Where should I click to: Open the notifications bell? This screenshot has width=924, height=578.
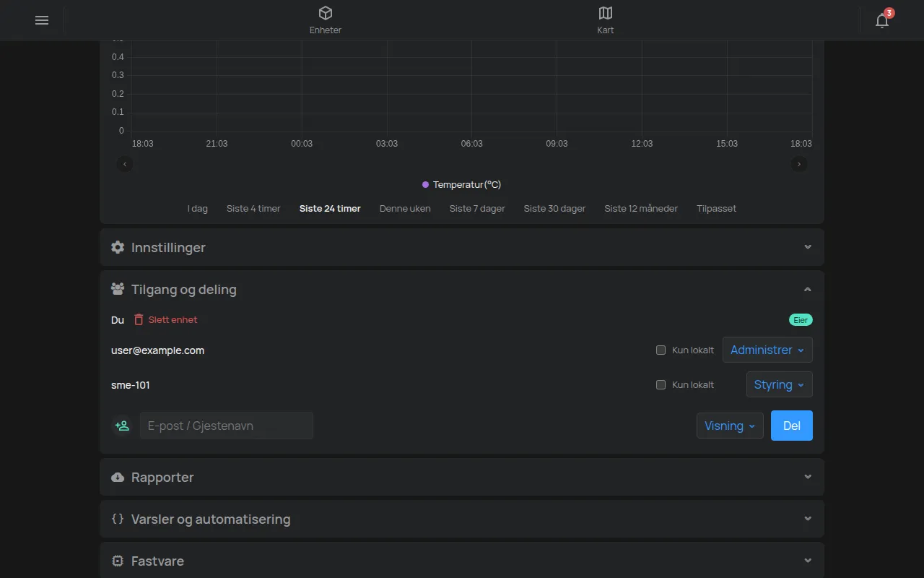[x=882, y=20]
